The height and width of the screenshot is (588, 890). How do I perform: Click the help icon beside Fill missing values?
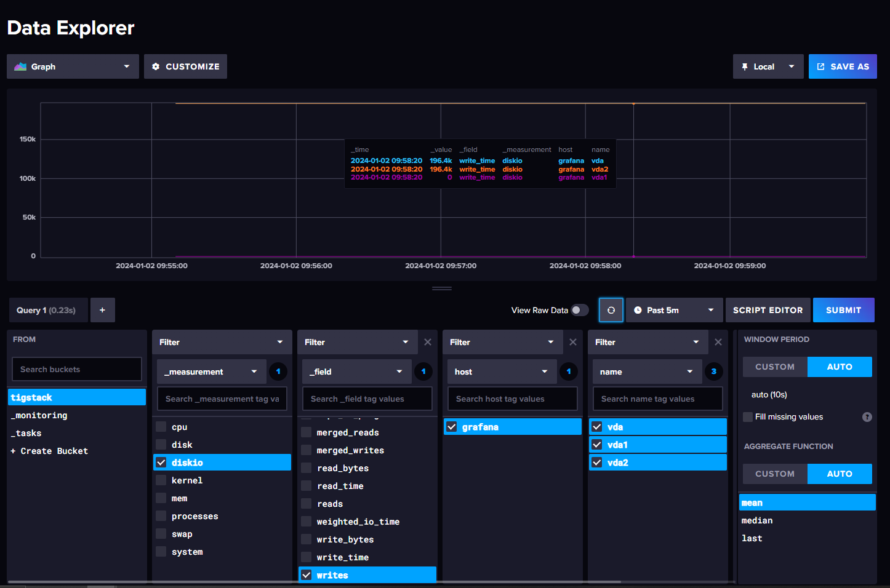(867, 417)
